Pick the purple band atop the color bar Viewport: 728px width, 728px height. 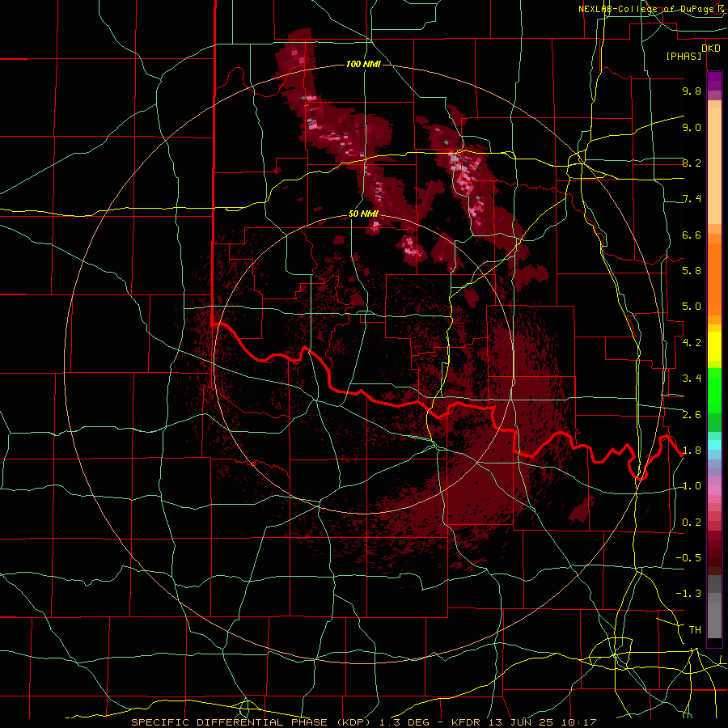[x=714, y=81]
